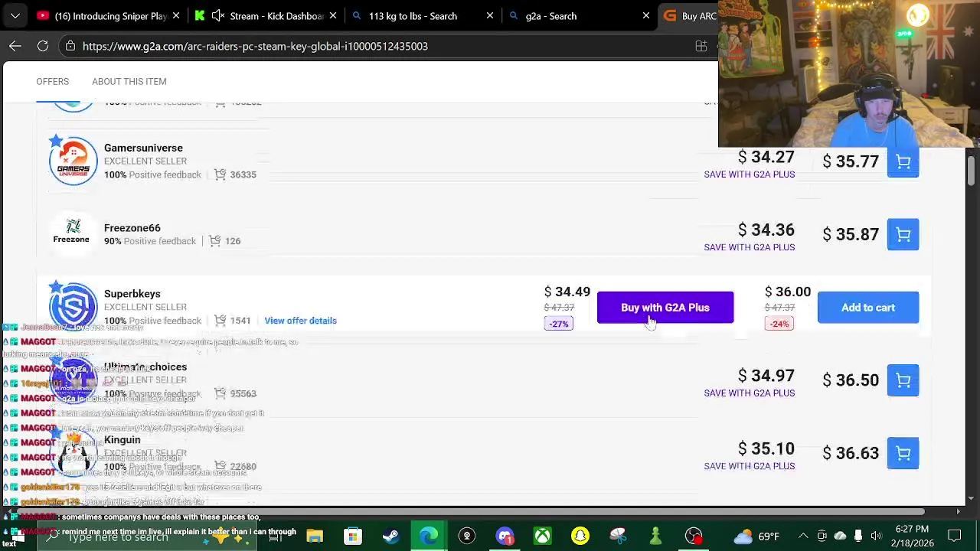Close the Kick Dashboard tab
This screenshot has width=980, height=551.
(332, 15)
